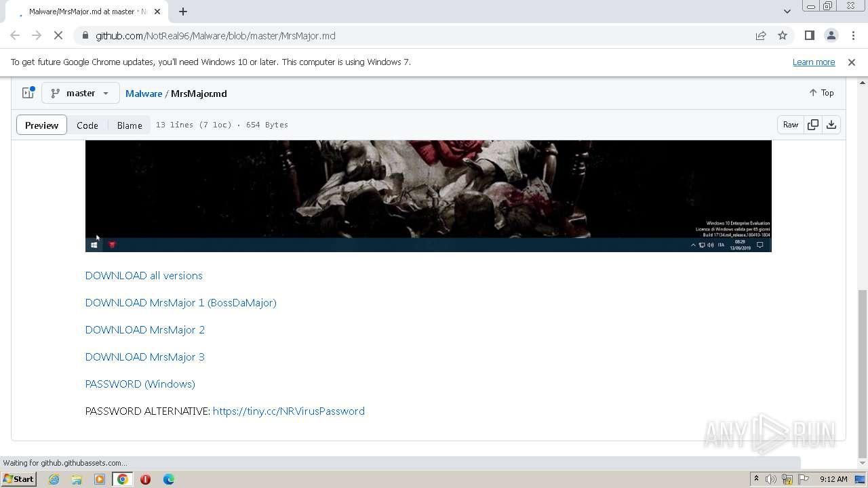This screenshot has width=868, height=488.
Task: Open DOWNLOAD MrsMajor 1 (BossDaMajor) link
Action: pyautogui.click(x=181, y=302)
